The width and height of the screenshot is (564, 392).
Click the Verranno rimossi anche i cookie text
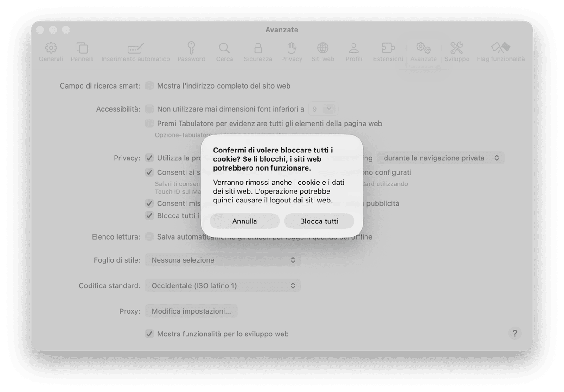(x=279, y=191)
